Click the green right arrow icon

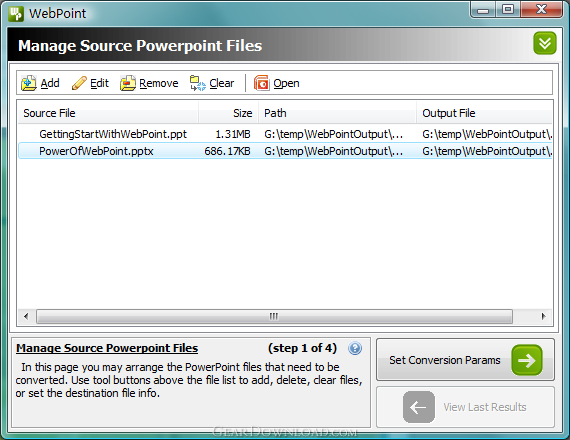pyautogui.click(x=527, y=360)
